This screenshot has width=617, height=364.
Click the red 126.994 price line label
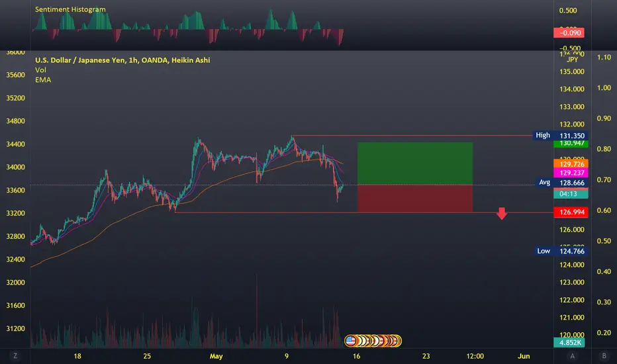coord(571,212)
